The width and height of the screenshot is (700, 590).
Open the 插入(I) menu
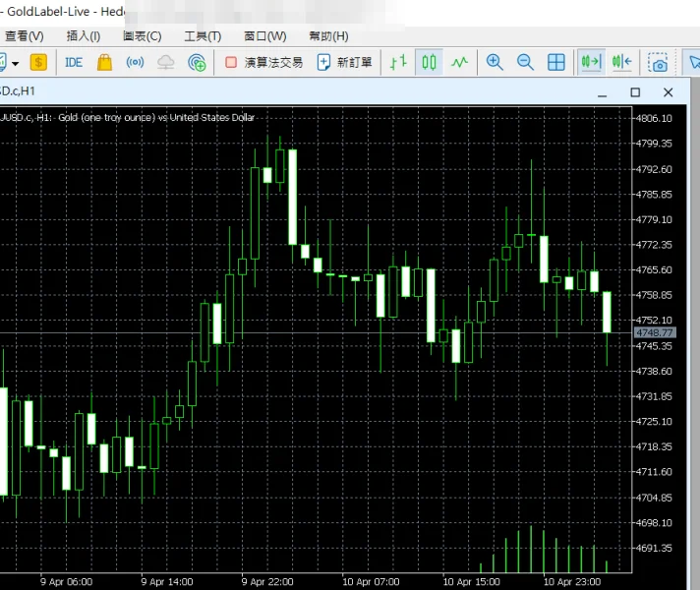click(83, 36)
